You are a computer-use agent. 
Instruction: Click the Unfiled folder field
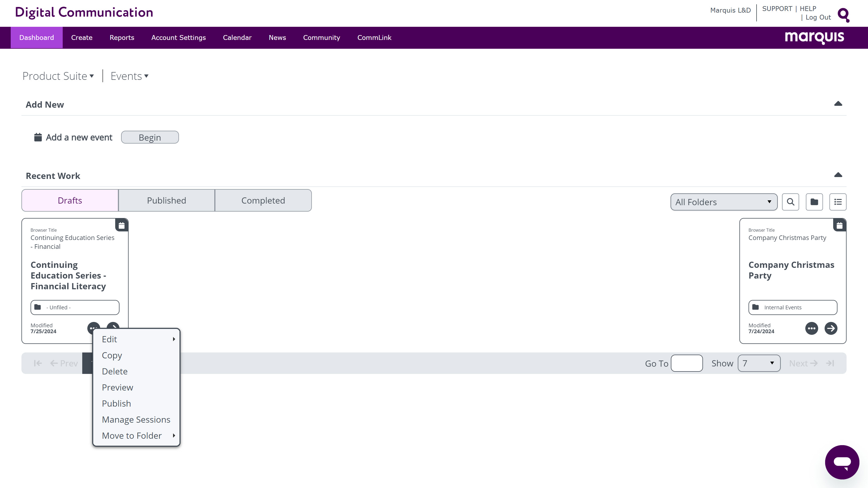[x=75, y=307]
